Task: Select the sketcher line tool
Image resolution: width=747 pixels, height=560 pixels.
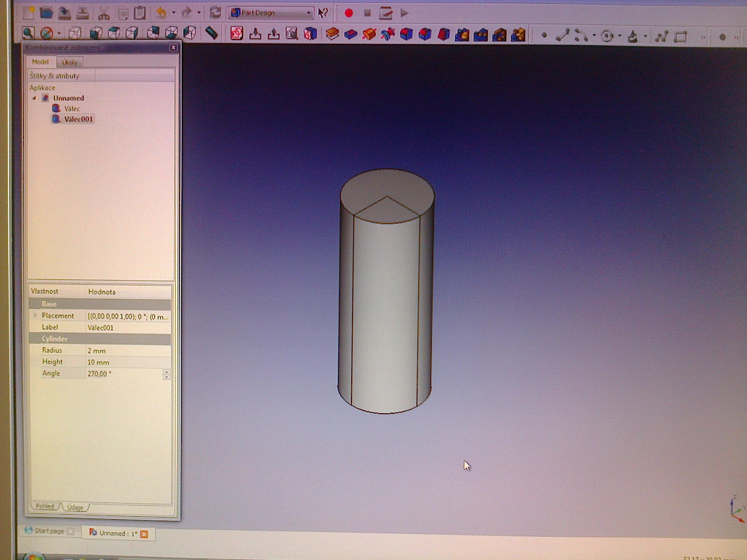Action: [562, 35]
